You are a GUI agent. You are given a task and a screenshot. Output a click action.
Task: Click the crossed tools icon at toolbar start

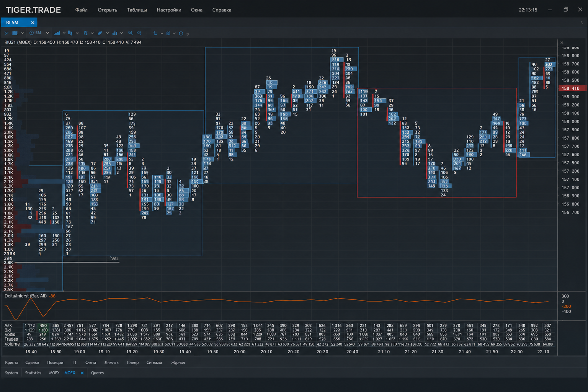tap(6, 33)
